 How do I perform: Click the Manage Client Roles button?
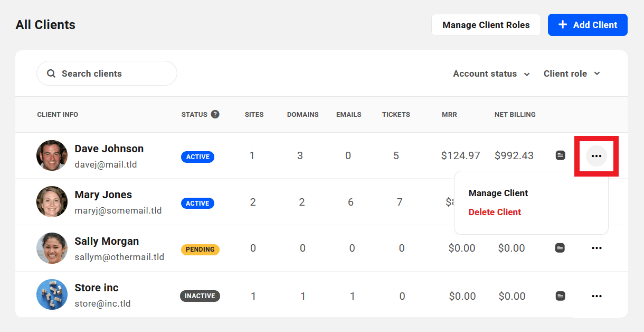(x=486, y=24)
